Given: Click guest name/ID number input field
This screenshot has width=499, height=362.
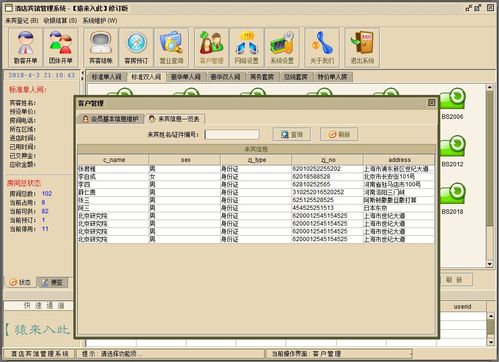Looking at the screenshot, I should coord(232,135).
